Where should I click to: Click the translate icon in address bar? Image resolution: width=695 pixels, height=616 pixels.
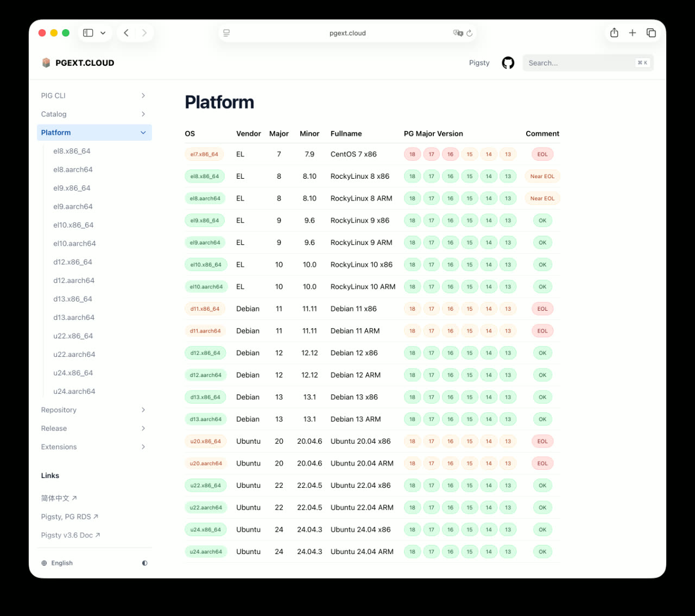pyautogui.click(x=458, y=33)
